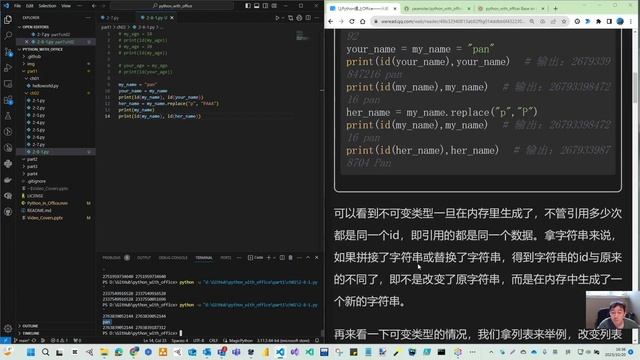Screen dimensions: 640x360
Task: Open Python extension icon in activity bar
Action: click(x=8, y=164)
